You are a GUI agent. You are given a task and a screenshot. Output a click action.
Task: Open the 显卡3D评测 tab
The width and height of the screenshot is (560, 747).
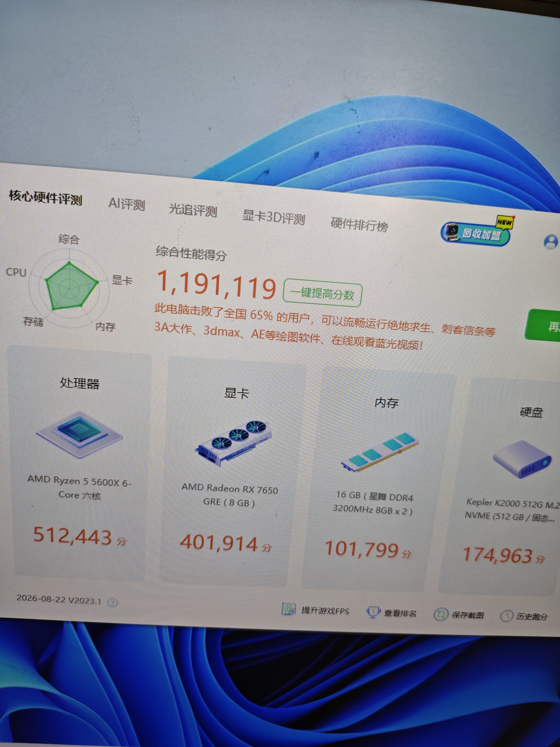[x=273, y=217]
